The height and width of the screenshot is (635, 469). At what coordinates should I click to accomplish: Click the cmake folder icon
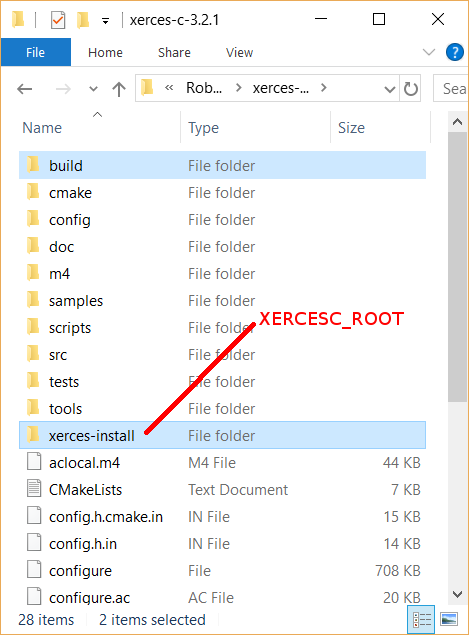[33, 192]
